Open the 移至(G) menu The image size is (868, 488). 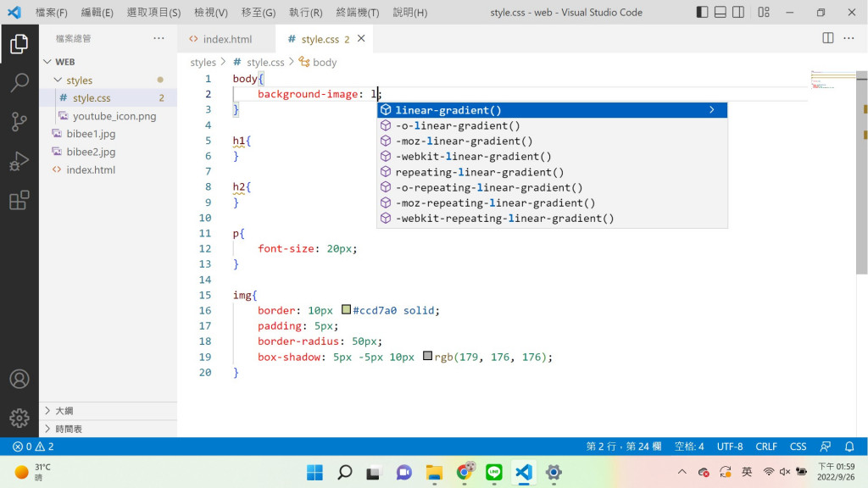[259, 12]
